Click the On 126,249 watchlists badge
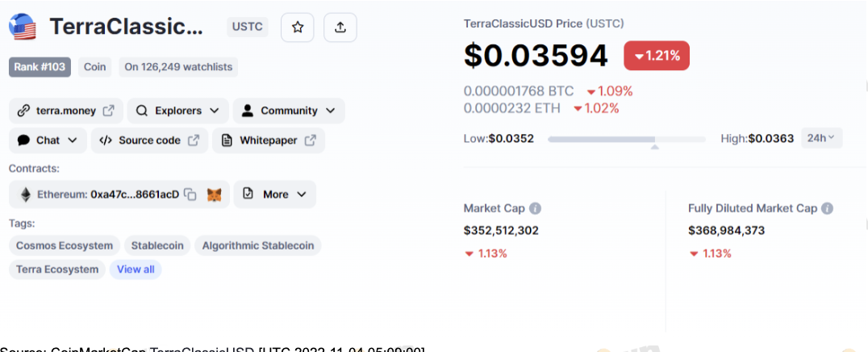The height and width of the screenshot is (352, 868). click(178, 67)
